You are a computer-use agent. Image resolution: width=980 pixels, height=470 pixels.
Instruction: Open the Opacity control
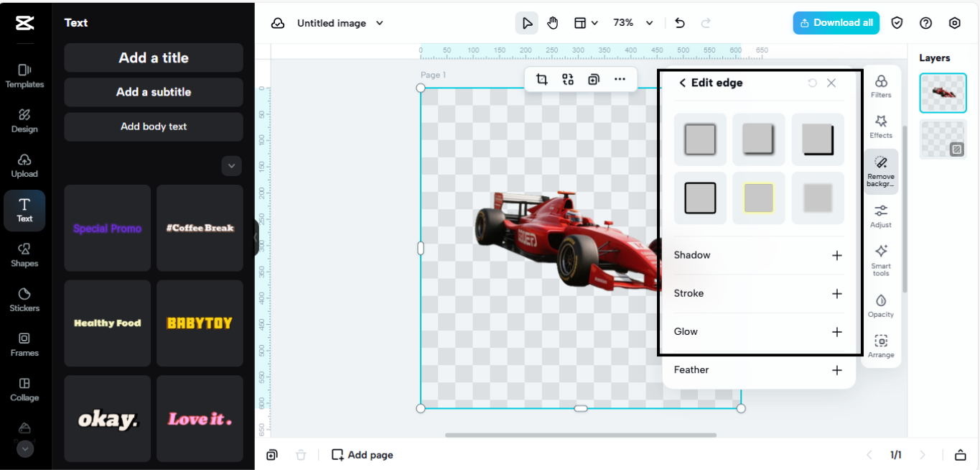881,305
